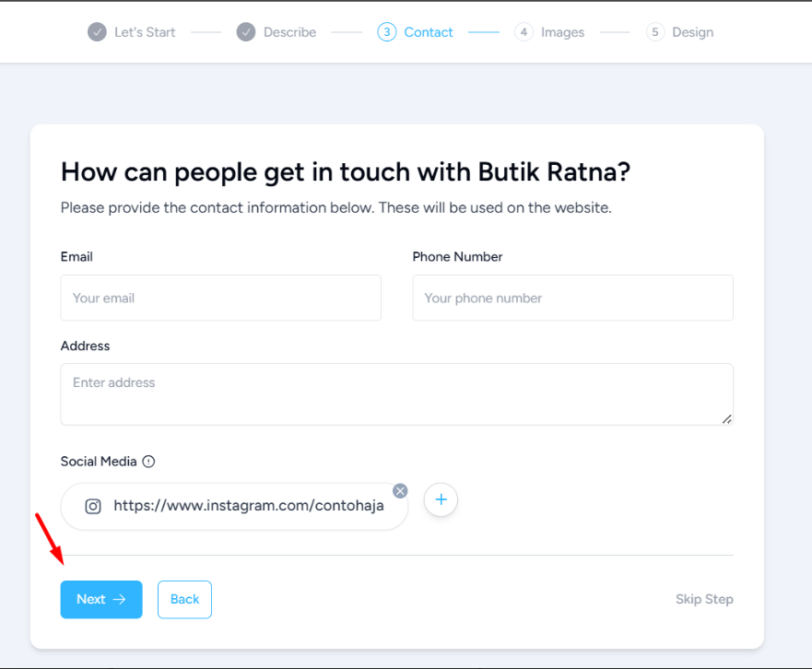Select the Contact step label
812x669 pixels.
coord(429,32)
